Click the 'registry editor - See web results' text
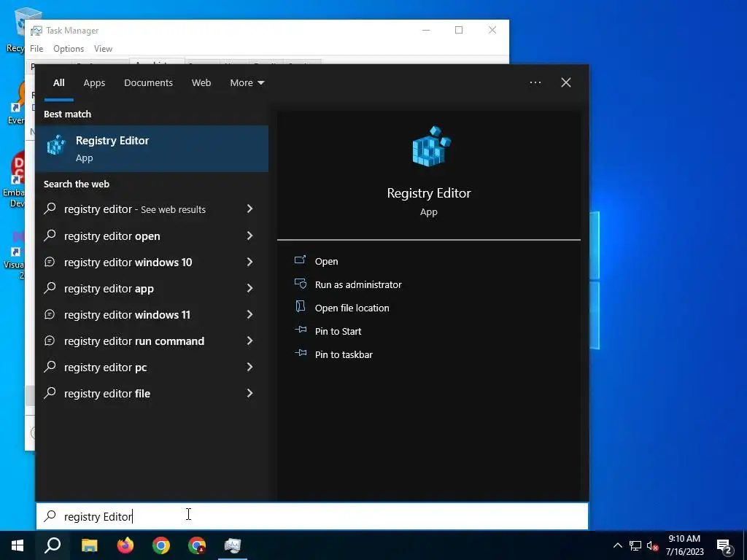747x560 pixels. (x=135, y=209)
